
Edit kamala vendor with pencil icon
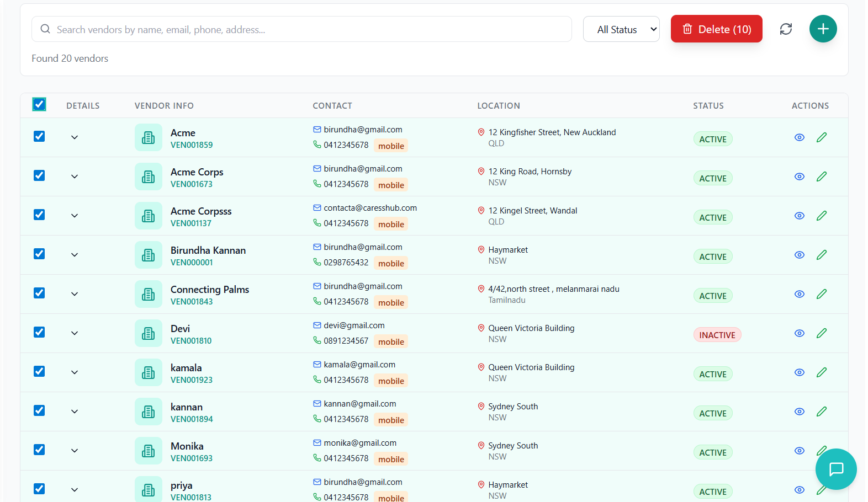[822, 372]
